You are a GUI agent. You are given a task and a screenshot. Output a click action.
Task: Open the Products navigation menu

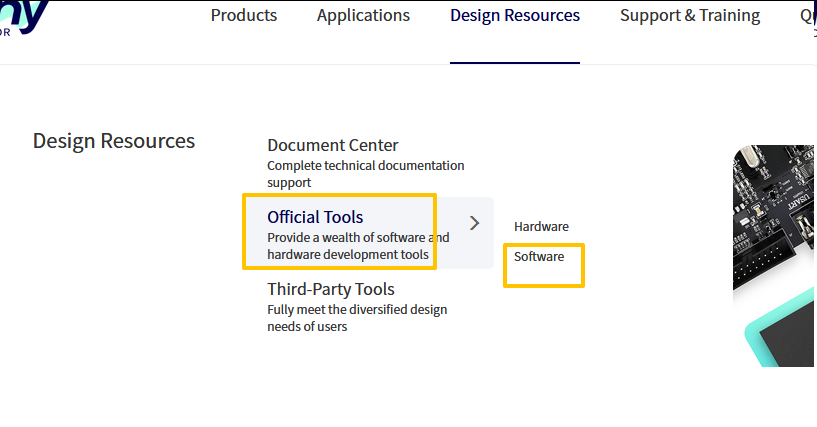point(244,16)
